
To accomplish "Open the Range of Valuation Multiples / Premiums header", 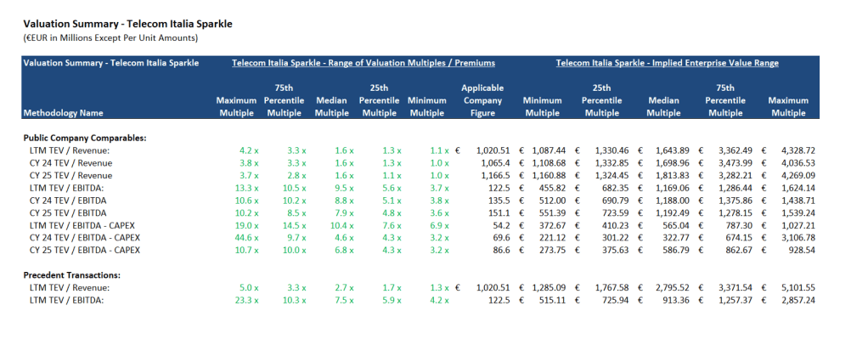I will pos(364,63).
